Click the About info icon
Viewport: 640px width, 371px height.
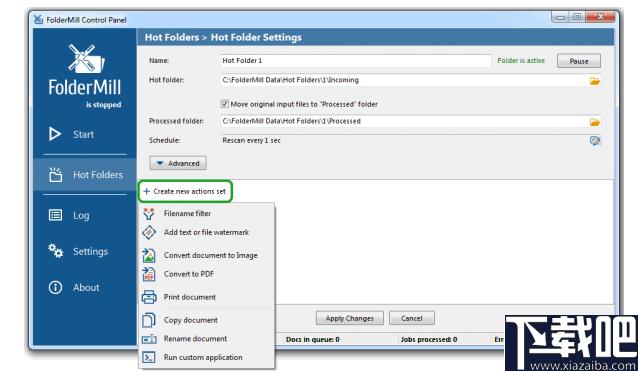(56, 287)
